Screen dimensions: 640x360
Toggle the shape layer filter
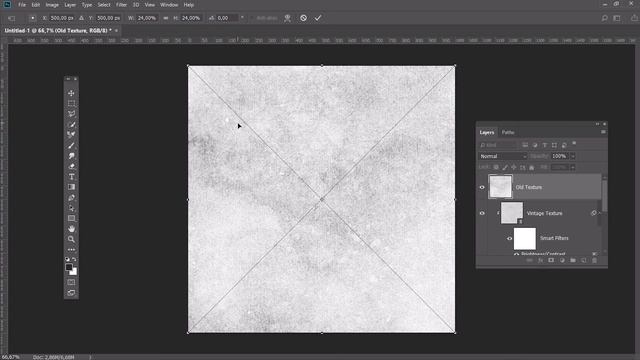click(x=554, y=145)
